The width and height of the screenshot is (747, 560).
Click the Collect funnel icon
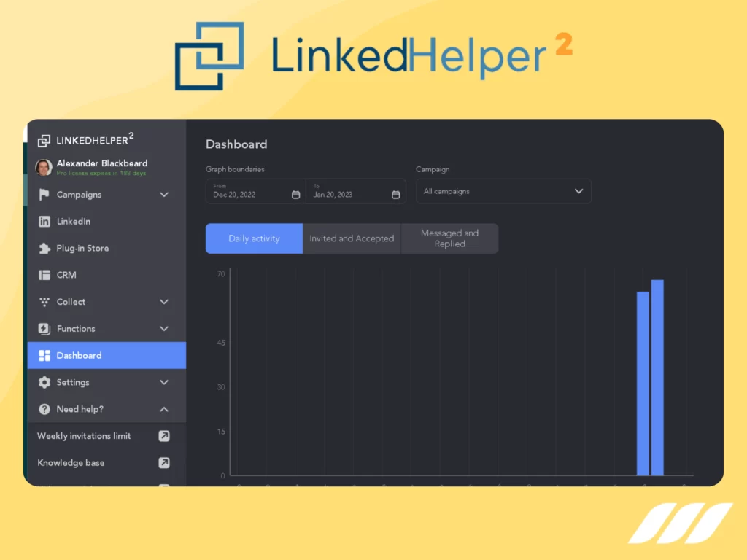(x=44, y=302)
